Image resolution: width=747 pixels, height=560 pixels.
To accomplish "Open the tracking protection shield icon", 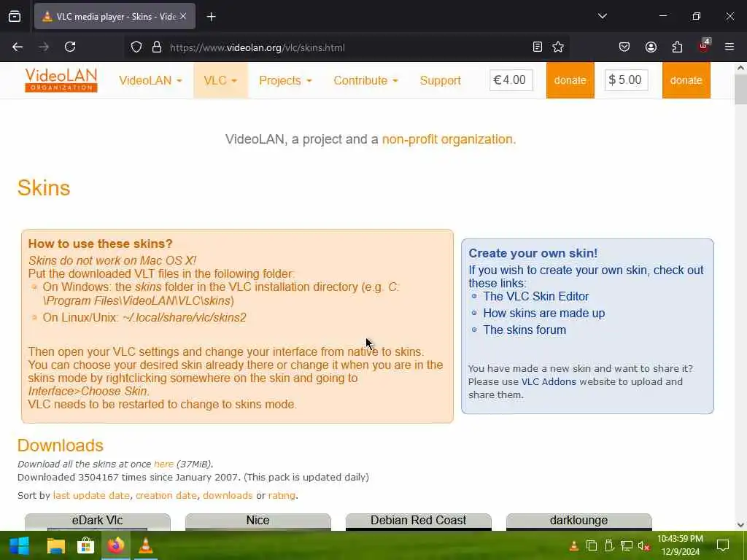I will tap(136, 47).
